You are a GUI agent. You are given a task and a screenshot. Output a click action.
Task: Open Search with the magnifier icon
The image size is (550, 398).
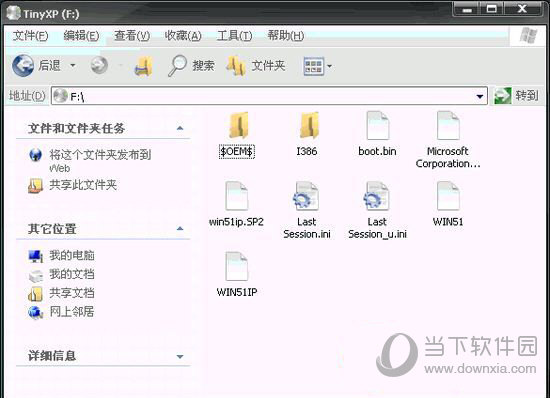click(177, 66)
